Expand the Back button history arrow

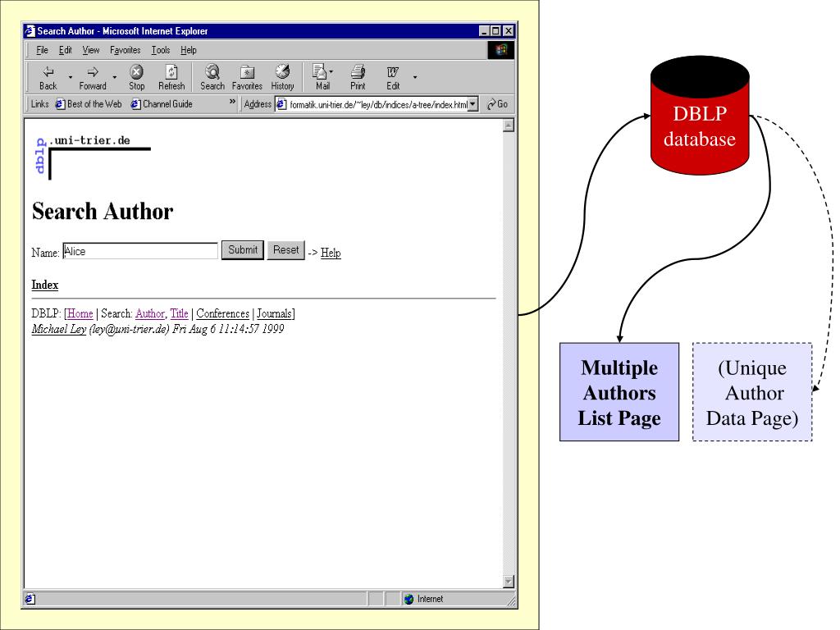click(71, 77)
